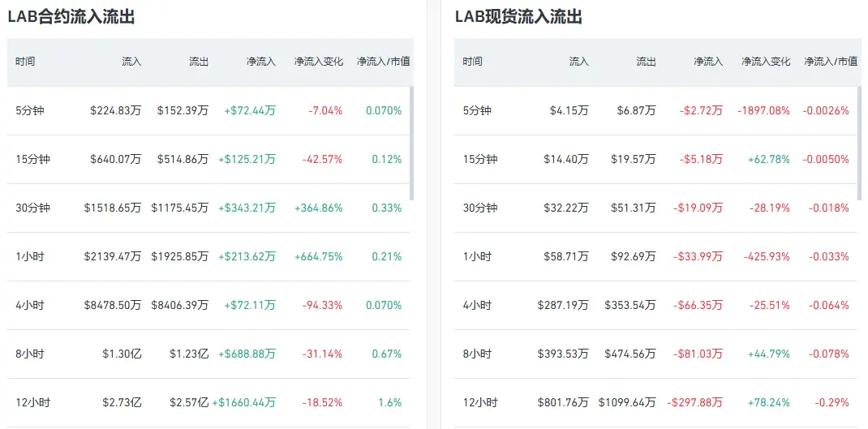Click 流入 header in 合约 table
This screenshot has width=868, height=429.
click(131, 62)
